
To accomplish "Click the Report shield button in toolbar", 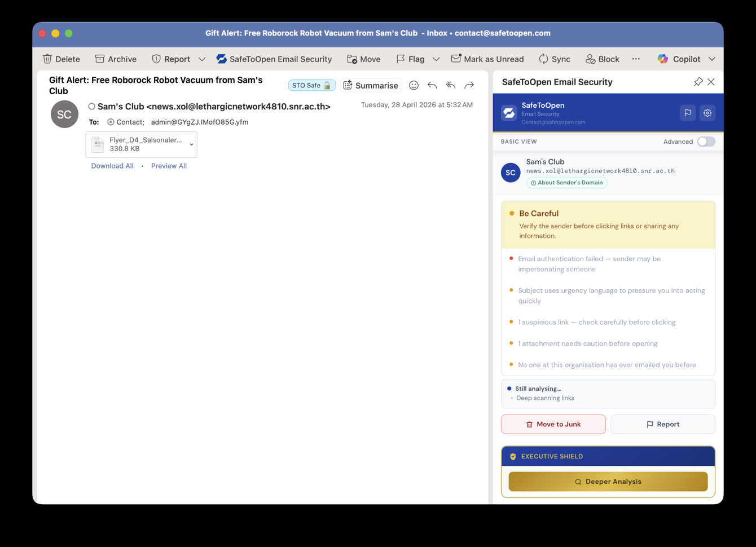I will 171,59.
